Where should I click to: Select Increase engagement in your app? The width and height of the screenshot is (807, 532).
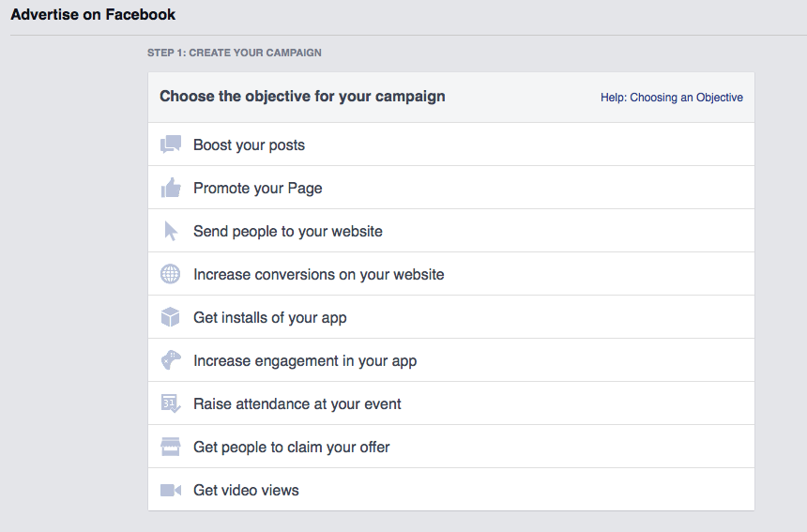[x=450, y=360]
